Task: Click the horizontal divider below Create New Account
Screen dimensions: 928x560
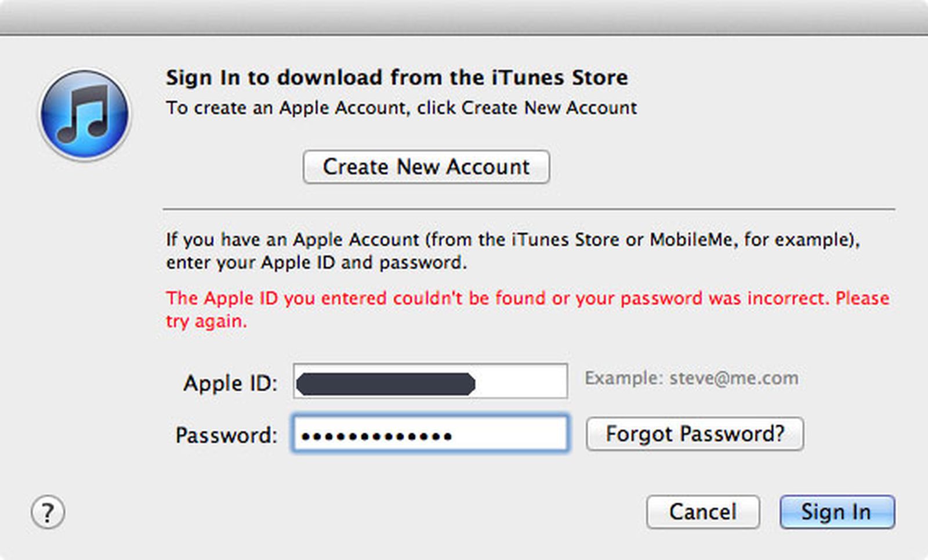Action: pos(528,209)
